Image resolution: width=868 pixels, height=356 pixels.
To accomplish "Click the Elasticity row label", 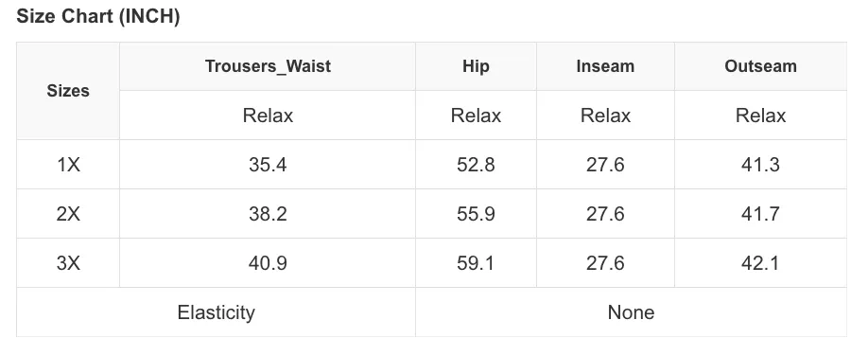I will coord(216,312).
